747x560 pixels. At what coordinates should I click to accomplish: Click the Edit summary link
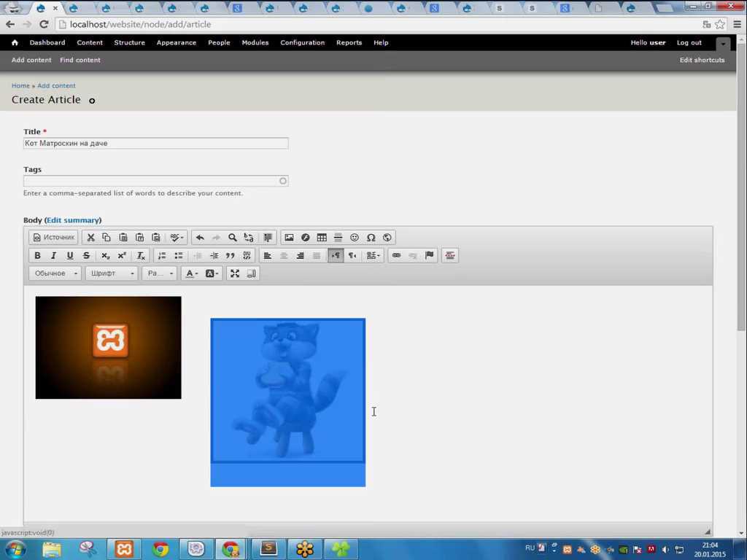click(73, 220)
